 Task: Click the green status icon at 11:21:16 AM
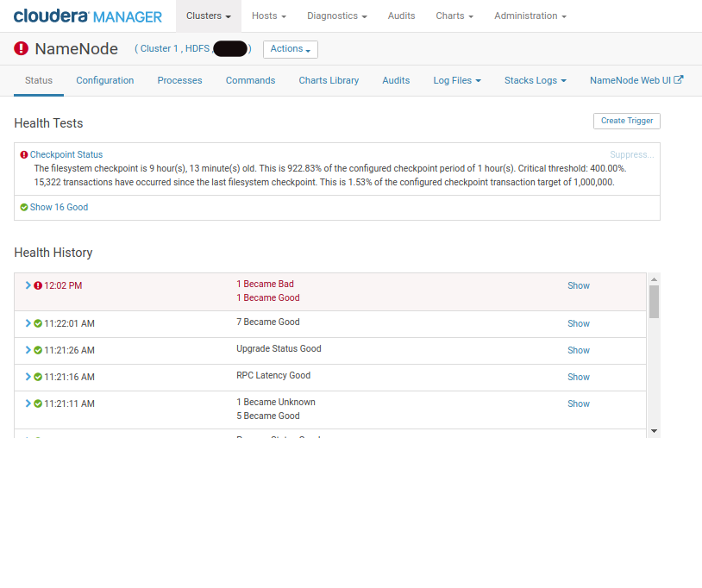(x=38, y=378)
